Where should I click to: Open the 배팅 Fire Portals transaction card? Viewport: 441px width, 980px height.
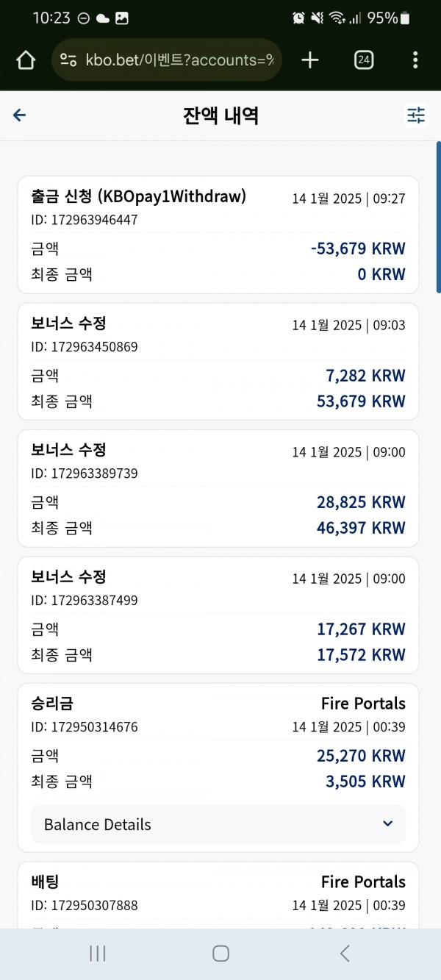pyautogui.click(x=218, y=895)
